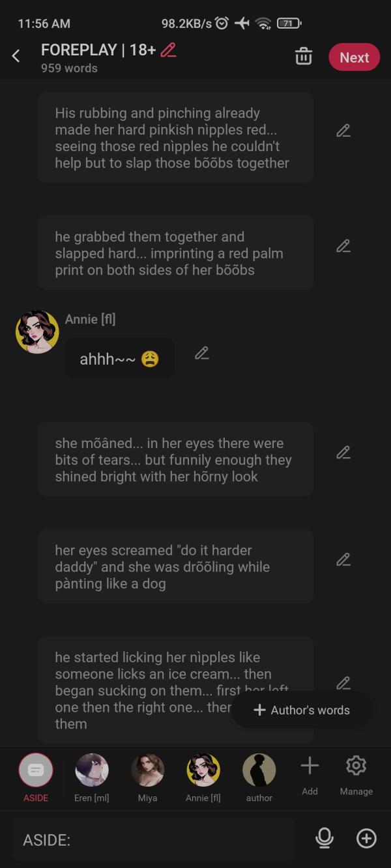
Task: Open Annie's avatar above her chat message
Action: tap(37, 331)
